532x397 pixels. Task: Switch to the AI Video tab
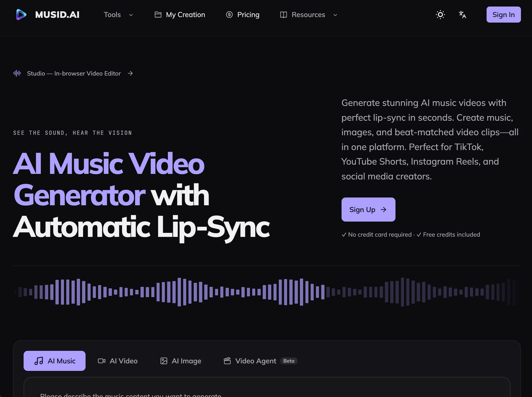coord(118,361)
